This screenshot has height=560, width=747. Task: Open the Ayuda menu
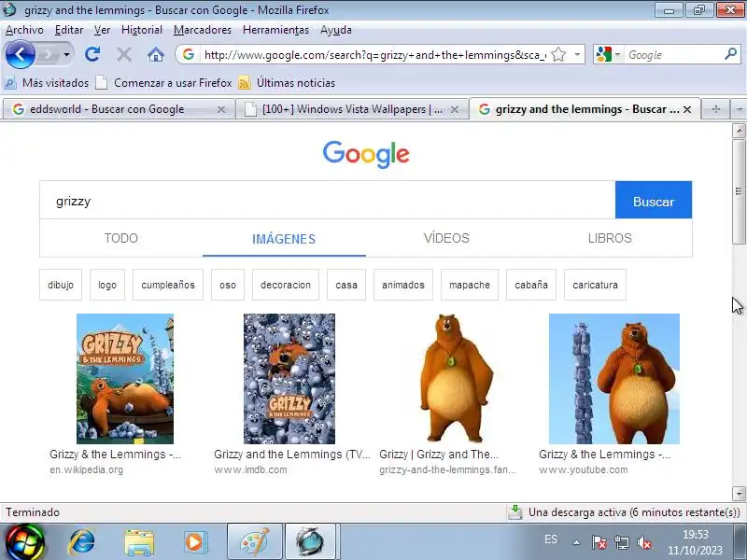pyautogui.click(x=335, y=30)
